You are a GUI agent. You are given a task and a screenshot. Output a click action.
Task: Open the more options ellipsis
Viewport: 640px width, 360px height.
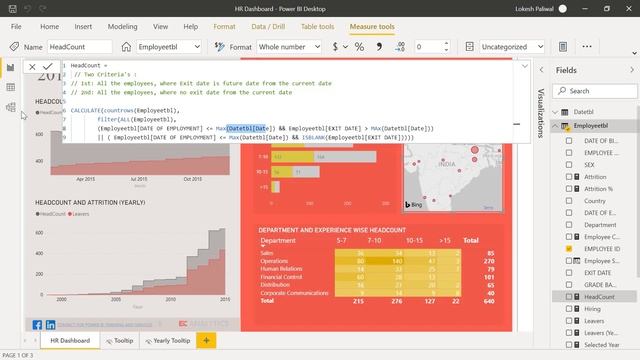coord(587,47)
